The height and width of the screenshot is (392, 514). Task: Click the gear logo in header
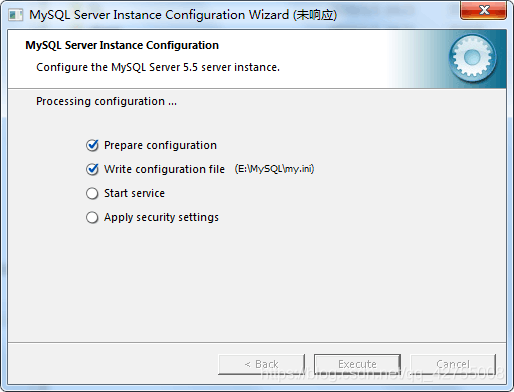coord(472,58)
